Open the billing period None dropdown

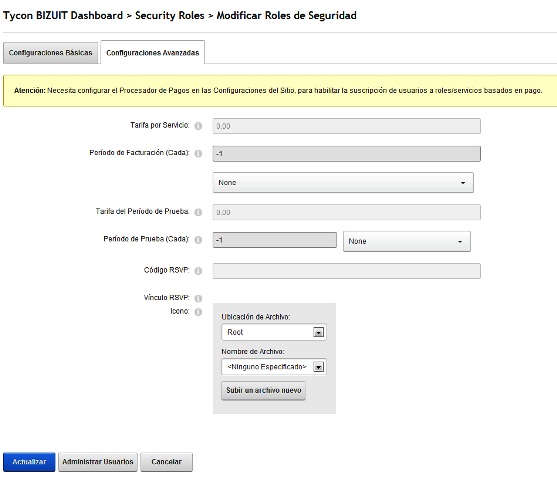pos(343,183)
